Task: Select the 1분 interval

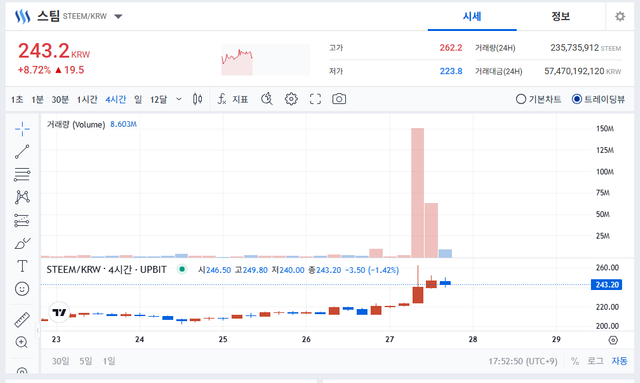Action: click(x=38, y=99)
